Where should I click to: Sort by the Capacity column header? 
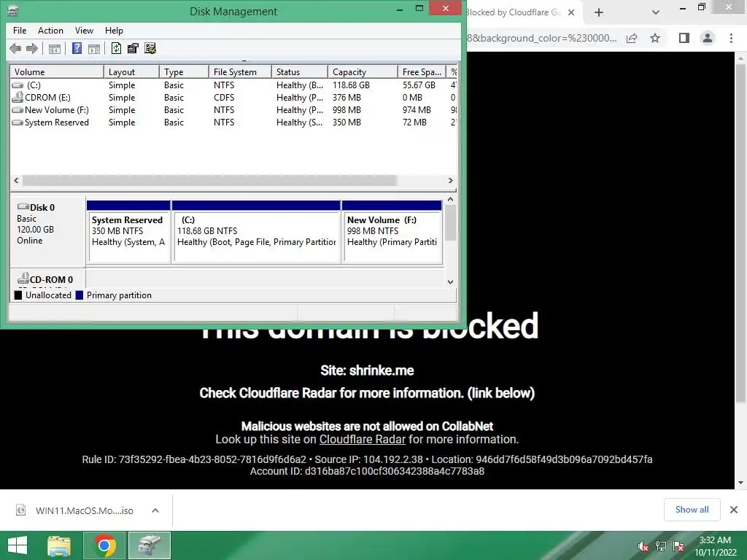coord(363,72)
